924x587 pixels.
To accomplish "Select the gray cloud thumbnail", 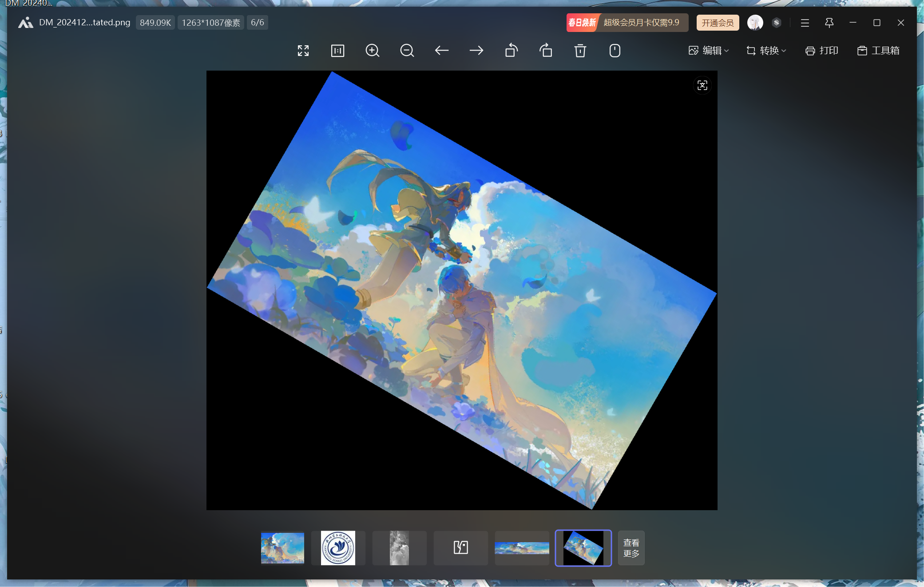I will point(399,548).
